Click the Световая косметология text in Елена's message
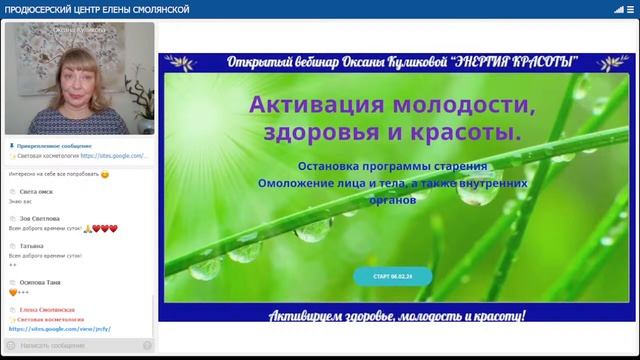 50,319
